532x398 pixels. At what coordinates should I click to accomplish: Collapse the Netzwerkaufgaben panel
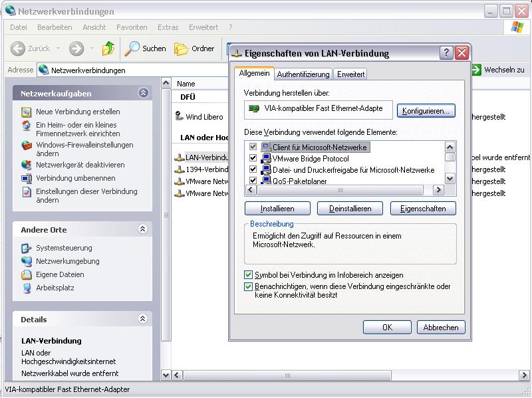pyautogui.click(x=143, y=92)
